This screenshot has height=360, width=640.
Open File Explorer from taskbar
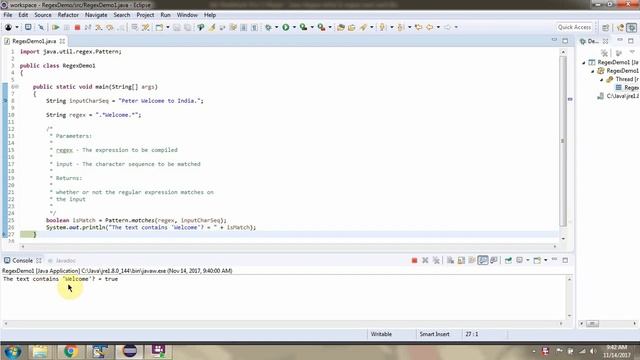(40, 351)
